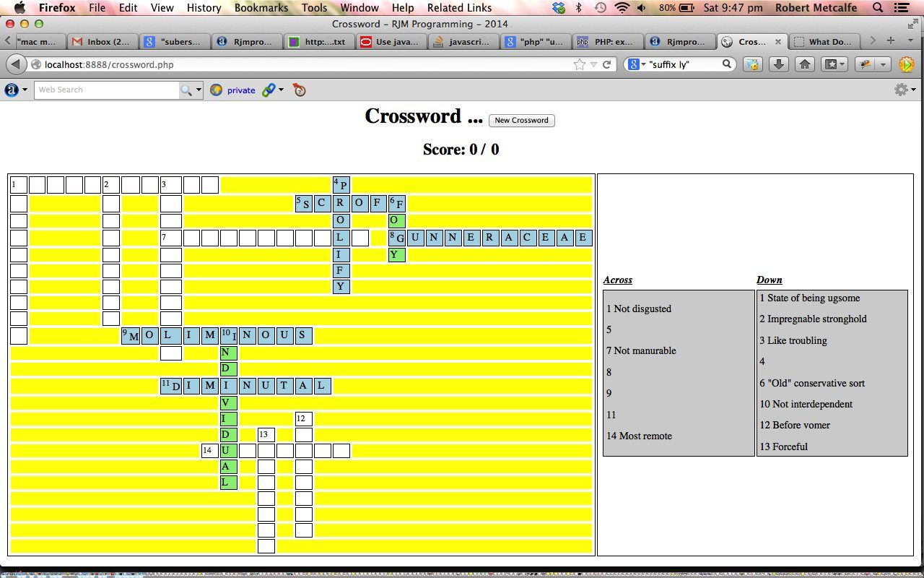Image resolution: width=924 pixels, height=578 pixels.
Task: Open the Tools menu
Action: point(314,8)
